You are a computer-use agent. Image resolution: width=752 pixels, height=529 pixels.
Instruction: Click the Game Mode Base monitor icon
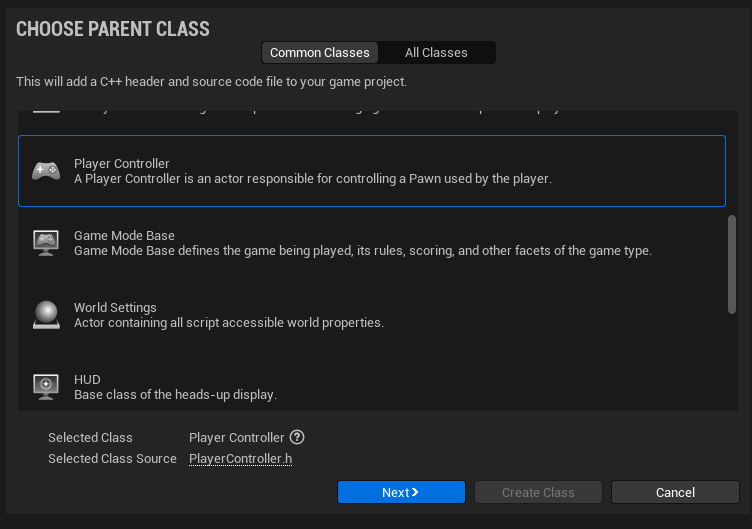pos(46,243)
